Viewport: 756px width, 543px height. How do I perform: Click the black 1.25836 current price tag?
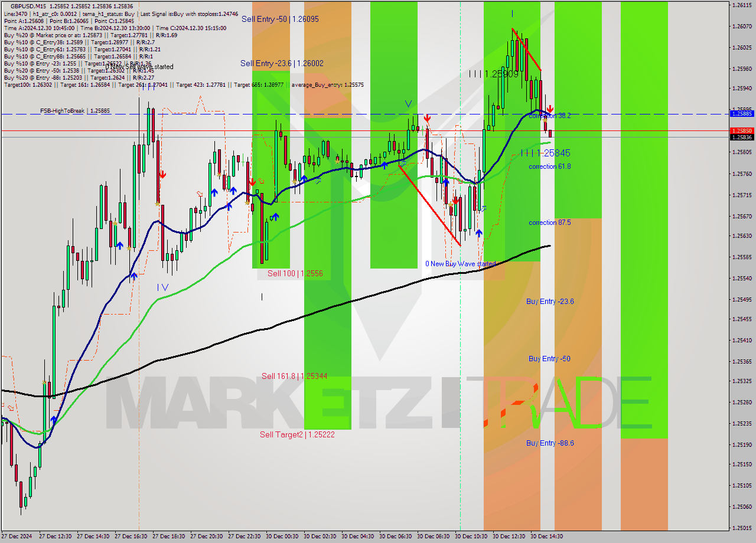(742, 137)
